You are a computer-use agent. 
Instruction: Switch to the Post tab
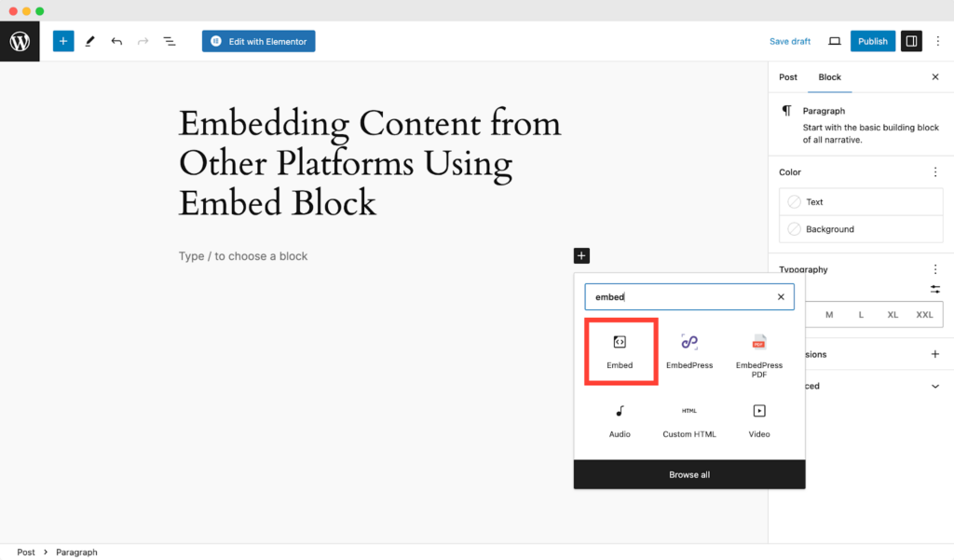pyautogui.click(x=788, y=77)
